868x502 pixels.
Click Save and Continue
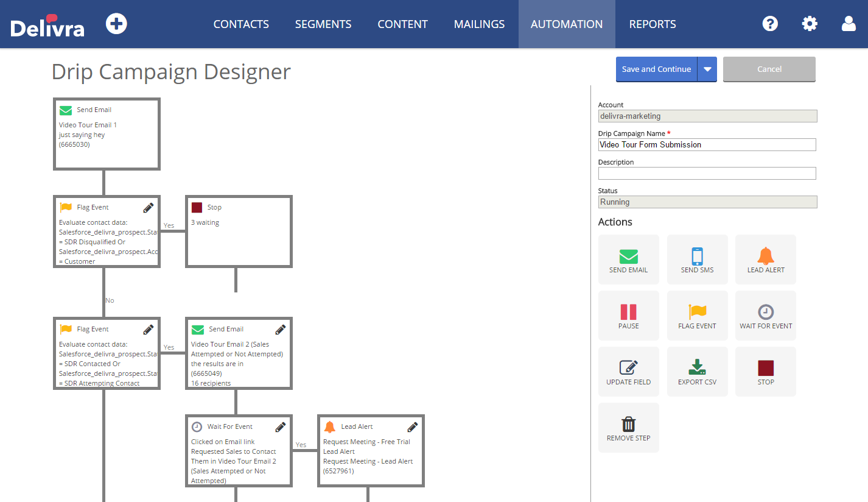[657, 69]
